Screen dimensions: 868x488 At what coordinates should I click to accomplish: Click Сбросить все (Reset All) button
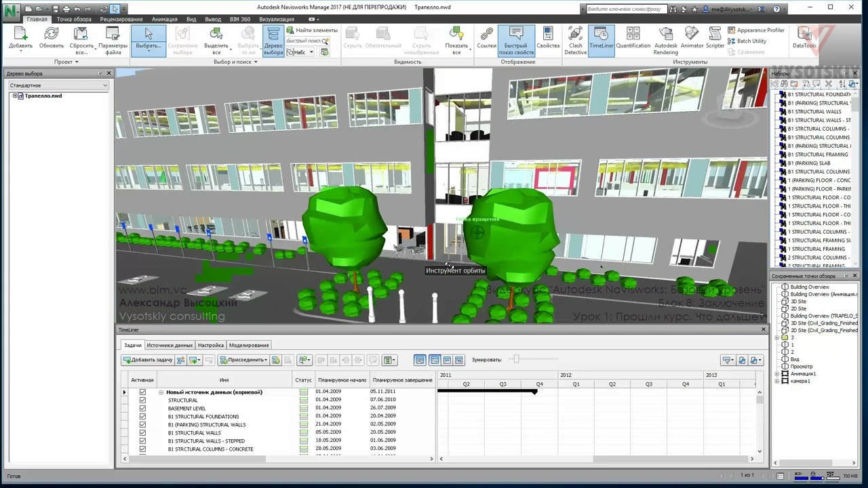click(81, 41)
